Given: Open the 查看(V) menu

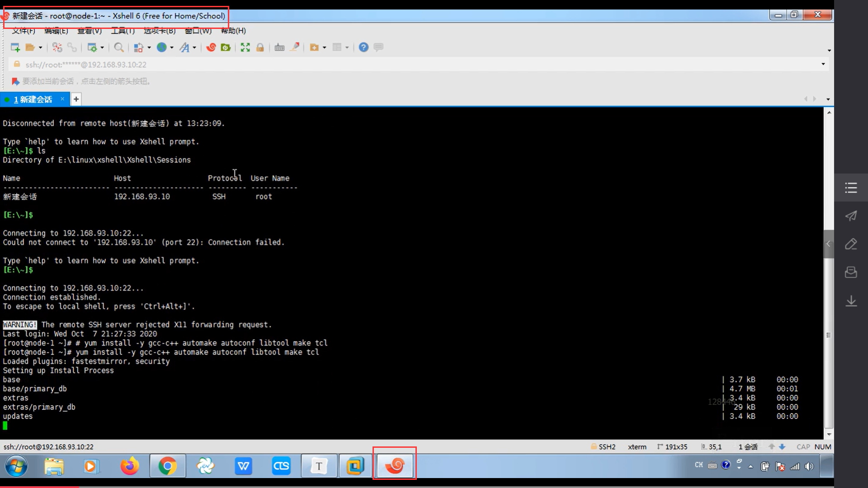Looking at the screenshot, I should click(90, 31).
